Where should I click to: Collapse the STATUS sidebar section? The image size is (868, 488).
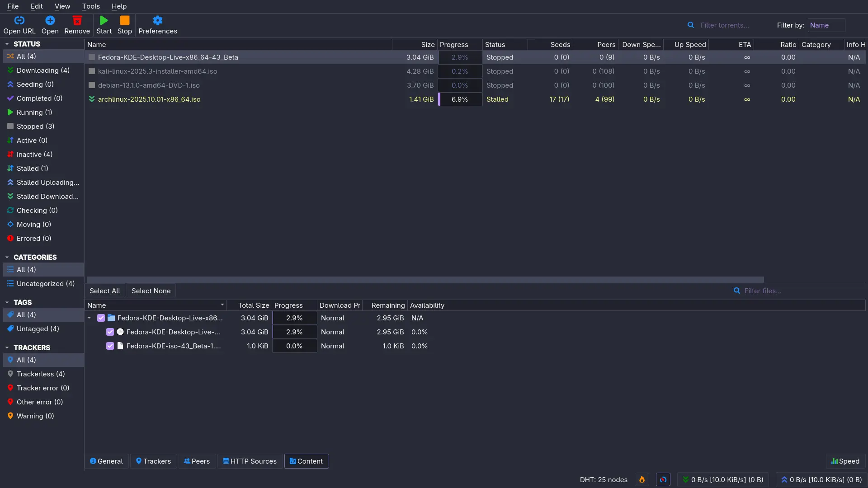coord(7,44)
